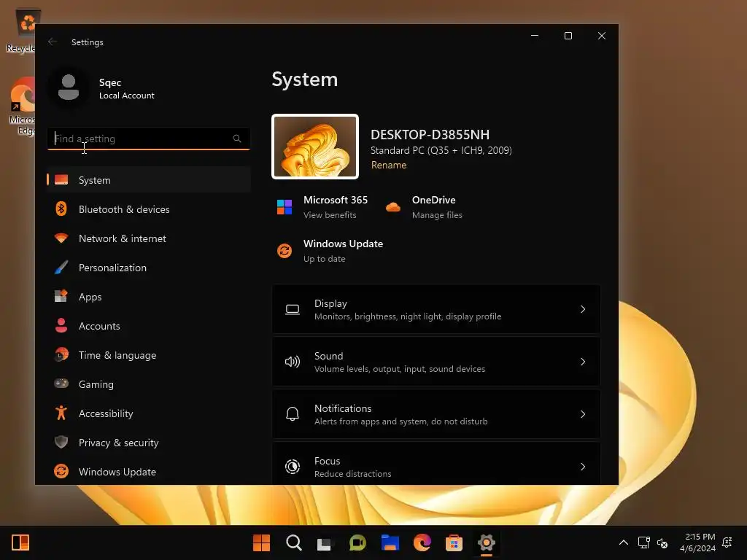Click the Notifications bell icon
Screen dimensions: 747x560
point(293,414)
